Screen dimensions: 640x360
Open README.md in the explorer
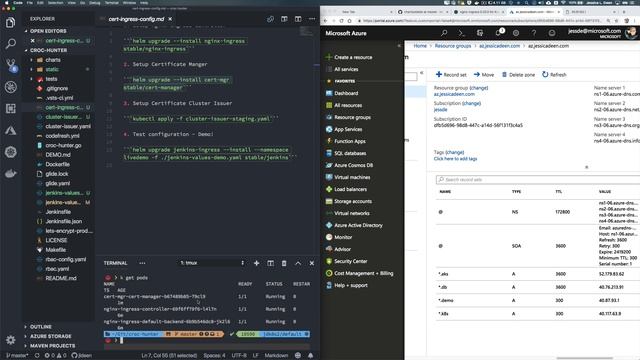coord(61,278)
